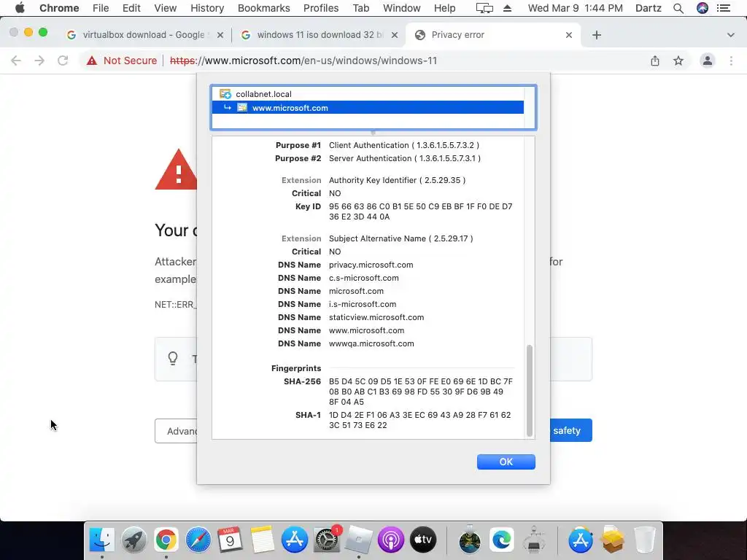The image size is (747, 560).
Task: Close the virtualbox download tab
Action: [x=220, y=35]
